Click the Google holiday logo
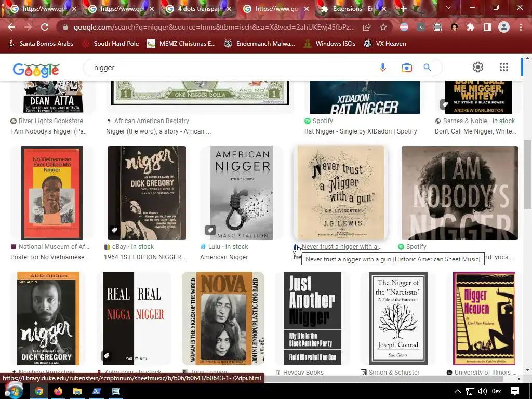532x399 pixels. tap(36, 70)
